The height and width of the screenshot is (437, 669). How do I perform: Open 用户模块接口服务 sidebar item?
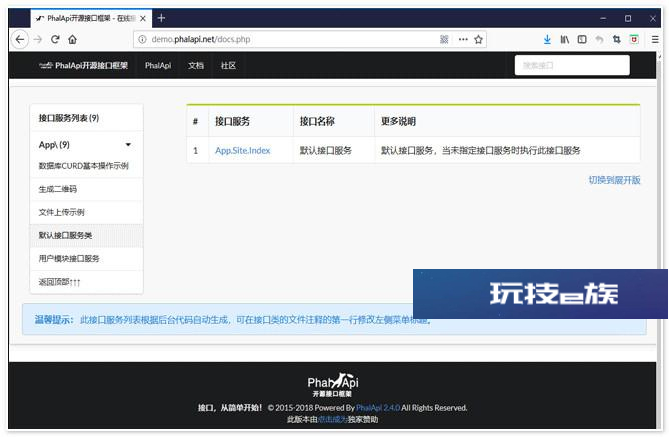click(x=87, y=258)
